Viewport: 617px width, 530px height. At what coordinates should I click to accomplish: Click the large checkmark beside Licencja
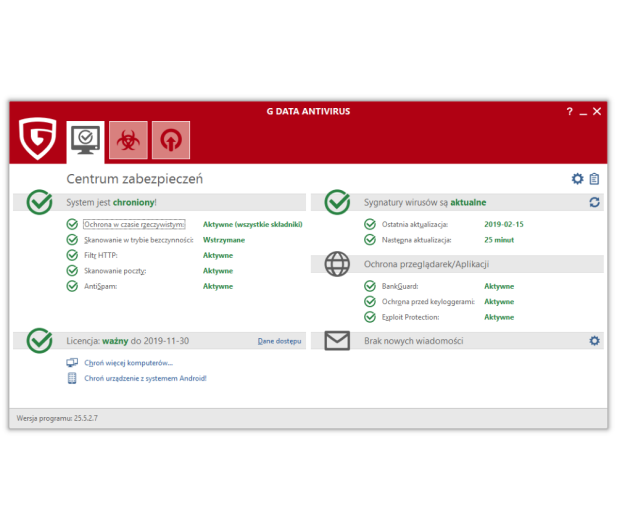click(39, 340)
